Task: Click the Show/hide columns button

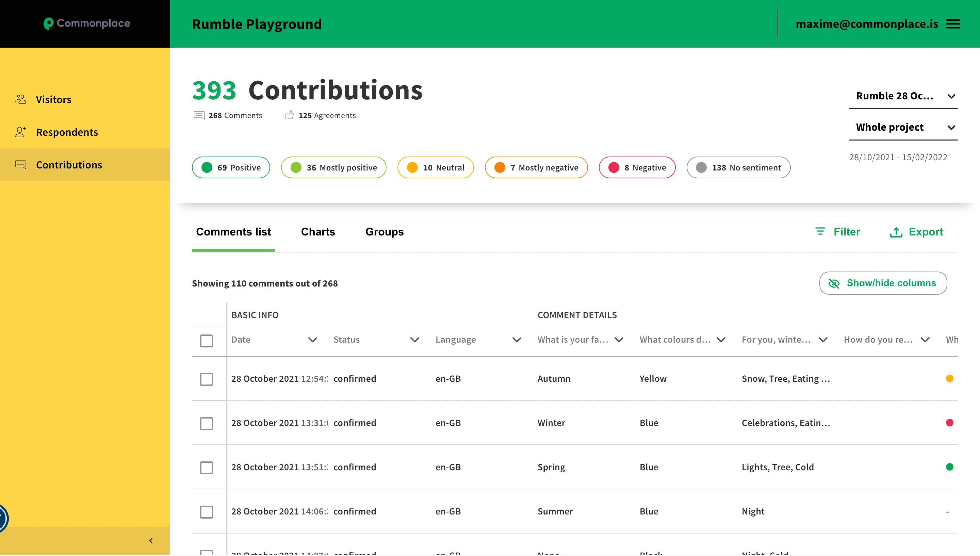Action: (883, 283)
